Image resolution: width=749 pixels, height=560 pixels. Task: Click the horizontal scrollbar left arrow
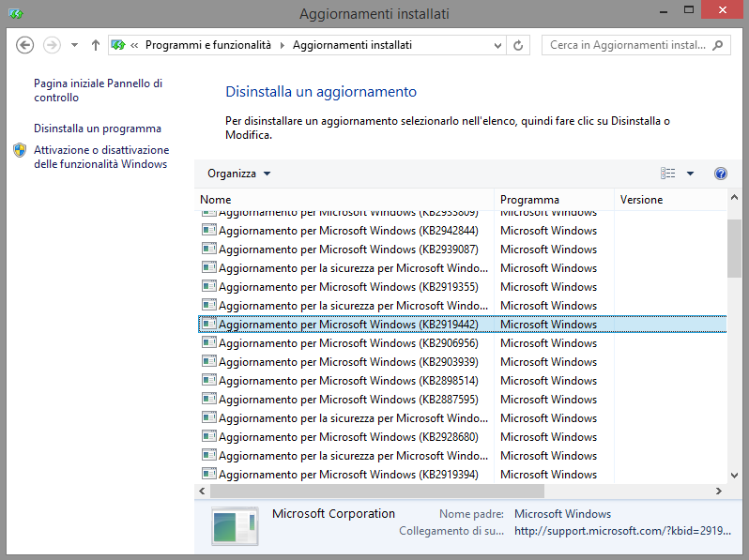point(202,492)
